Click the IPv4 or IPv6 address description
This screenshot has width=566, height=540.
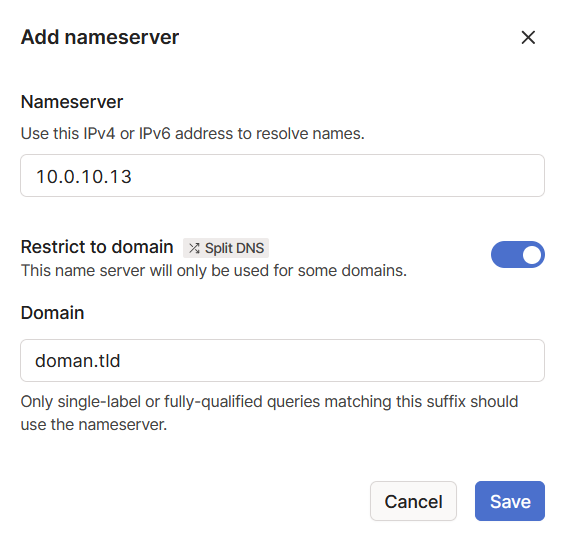tap(193, 134)
